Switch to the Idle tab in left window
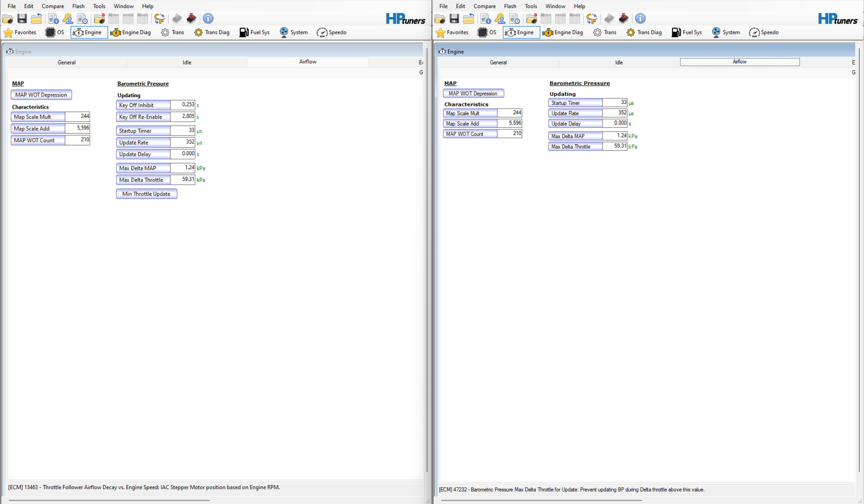The height and width of the screenshot is (504, 864). [x=187, y=63]
